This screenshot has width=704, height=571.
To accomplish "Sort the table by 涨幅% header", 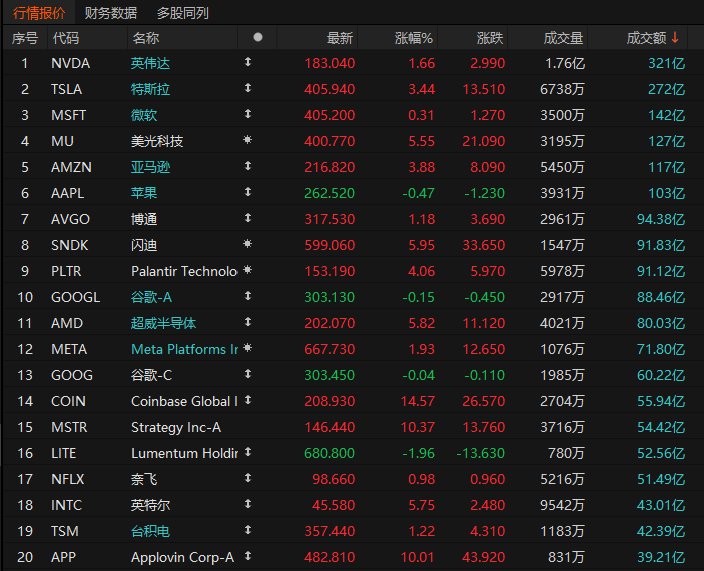I will (x=413, y=37).
